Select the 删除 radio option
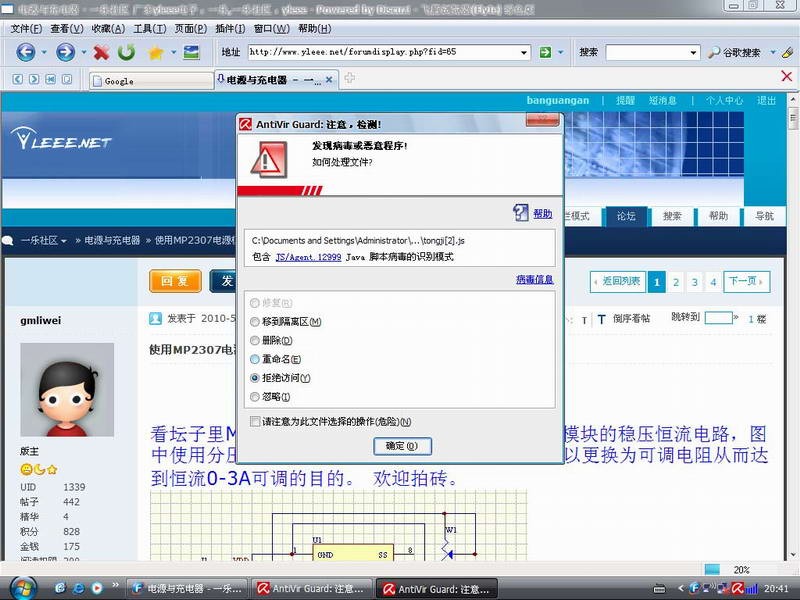Viewport: 800px width, 600px height. [252, 341]
